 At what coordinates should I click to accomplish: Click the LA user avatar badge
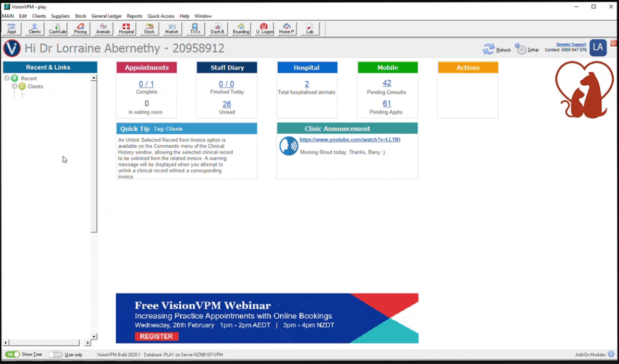pos(598,47)
